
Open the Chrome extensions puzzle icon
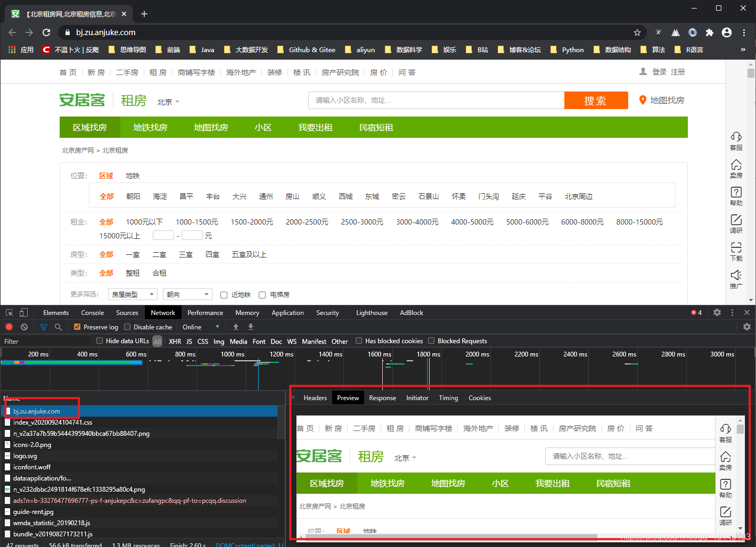709,32
